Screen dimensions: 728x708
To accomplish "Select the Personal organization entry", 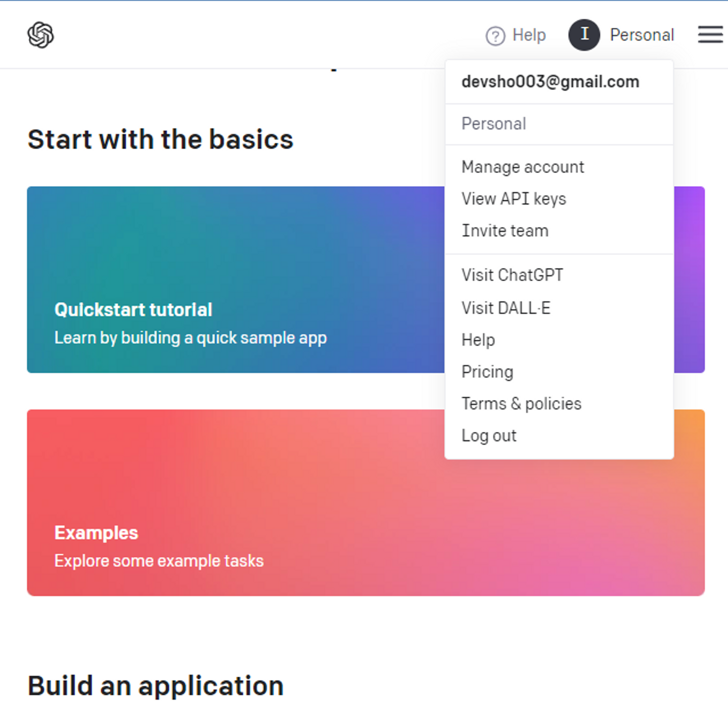I will [493, 124].
